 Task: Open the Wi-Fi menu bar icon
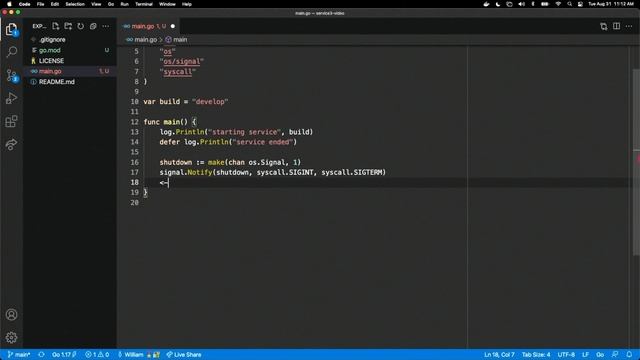pos(558,4)
